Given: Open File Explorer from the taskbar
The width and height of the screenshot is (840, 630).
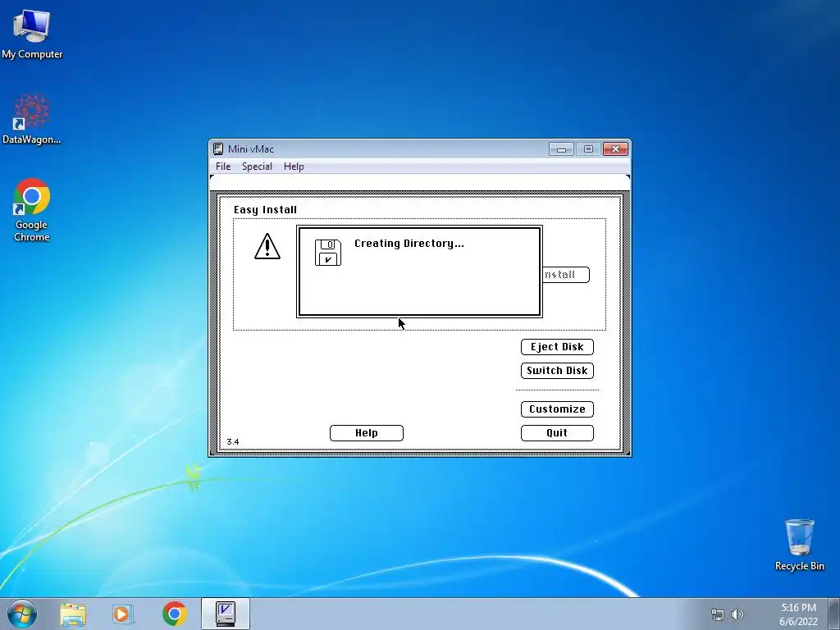Looking at the screenshot, I should [x=73, y=614].
